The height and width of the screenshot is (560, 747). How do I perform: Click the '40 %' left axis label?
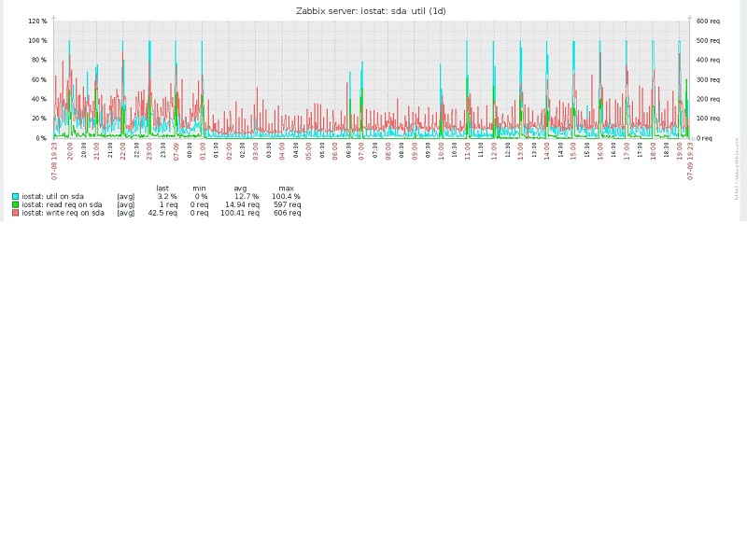[x=39, y=99]
